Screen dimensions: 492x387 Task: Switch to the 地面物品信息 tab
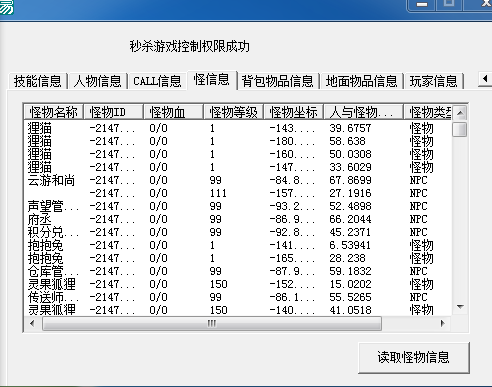tap(361, 81)
